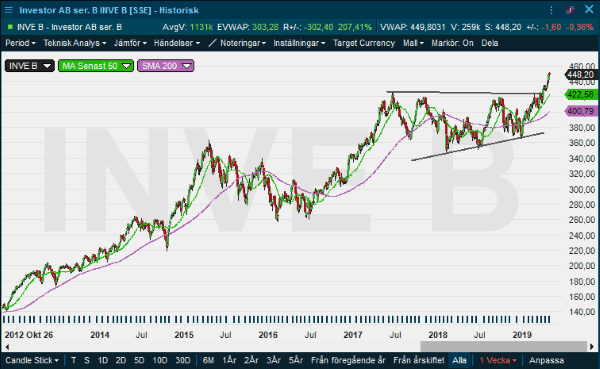
Task: Click the VWAP: 449,8031 value
Action: (x=413, y=27)
